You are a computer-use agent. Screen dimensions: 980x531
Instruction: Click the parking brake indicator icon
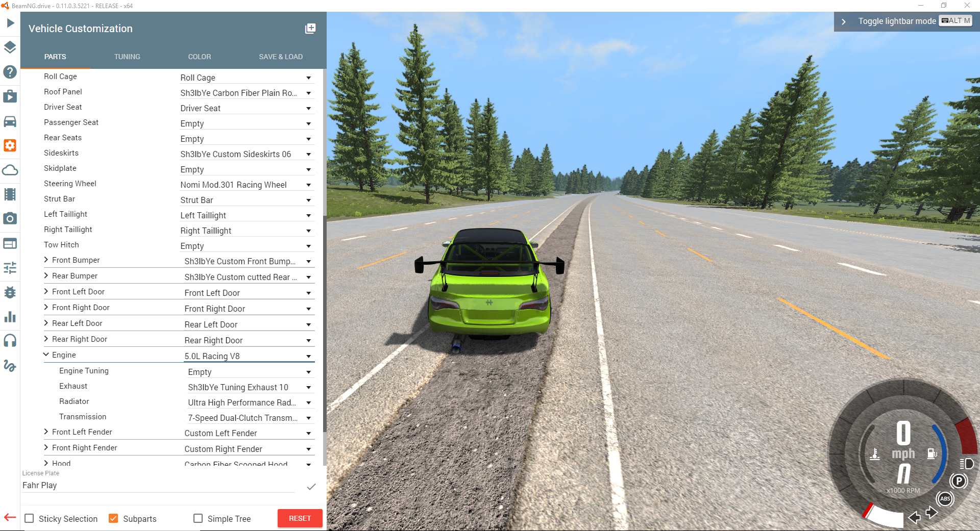click(959, 481)
